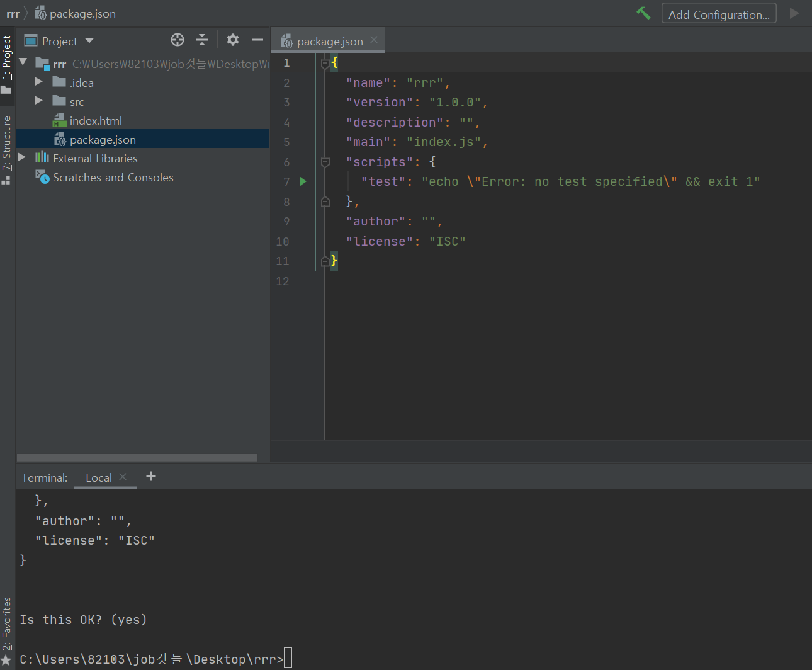Click the External Libraries bar-chart icon
Viewport: 812px width, 670px height.
42,157
